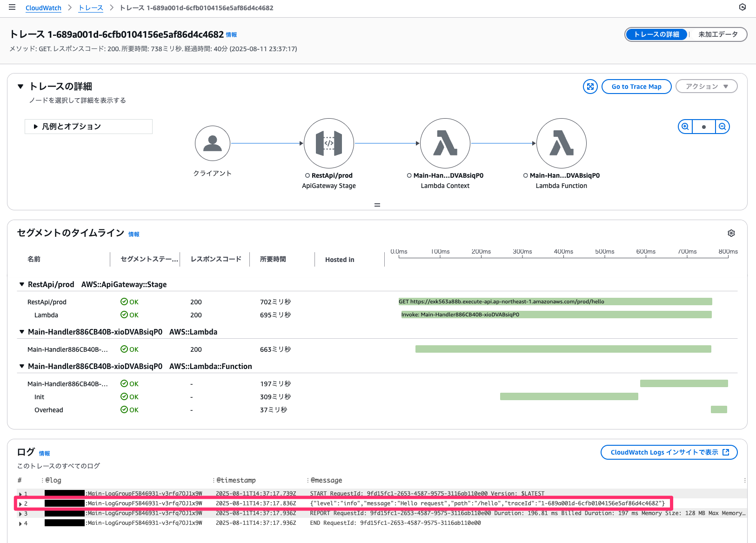The width and height of the screenshot is (756, 543).
Task: Select the RestApi/prod segment row name
Action: point(47,302)
